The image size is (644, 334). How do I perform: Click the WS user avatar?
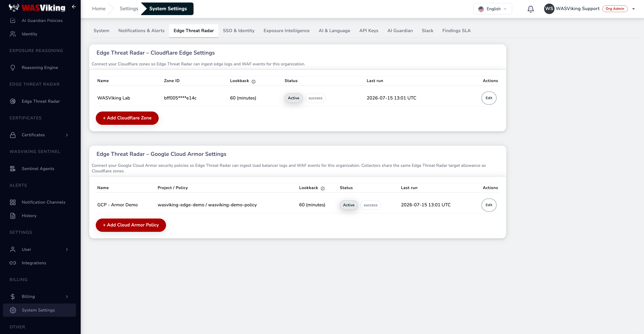(x=549, y=9)
